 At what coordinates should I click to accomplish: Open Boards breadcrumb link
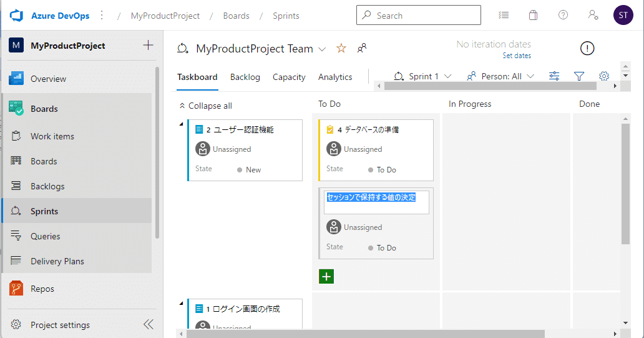tap(236, 16)
